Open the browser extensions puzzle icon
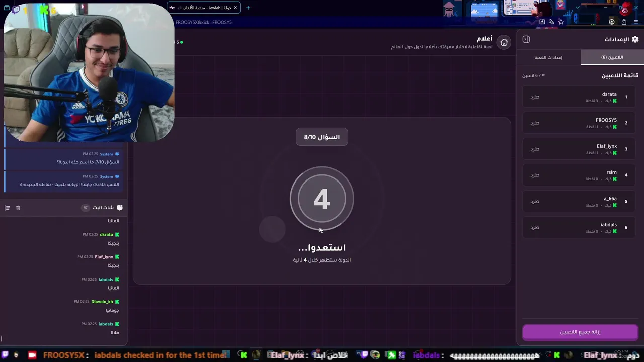 pos(624,22)
